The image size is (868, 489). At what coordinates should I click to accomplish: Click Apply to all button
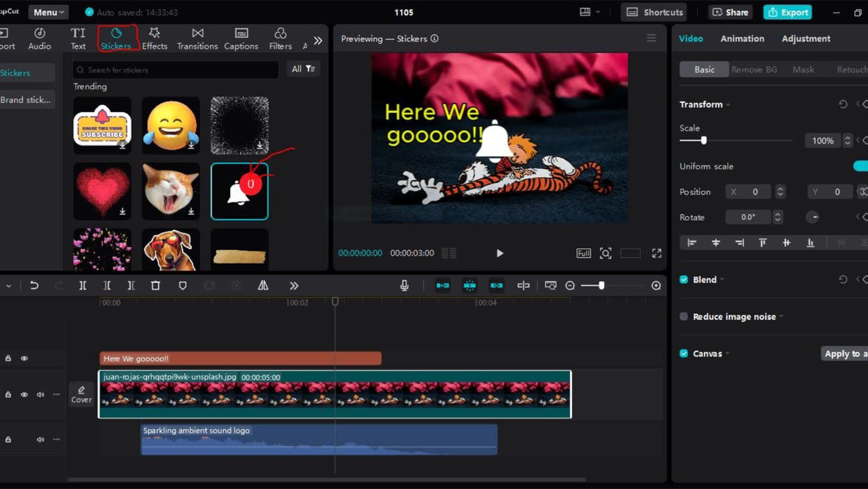[845, 354]
